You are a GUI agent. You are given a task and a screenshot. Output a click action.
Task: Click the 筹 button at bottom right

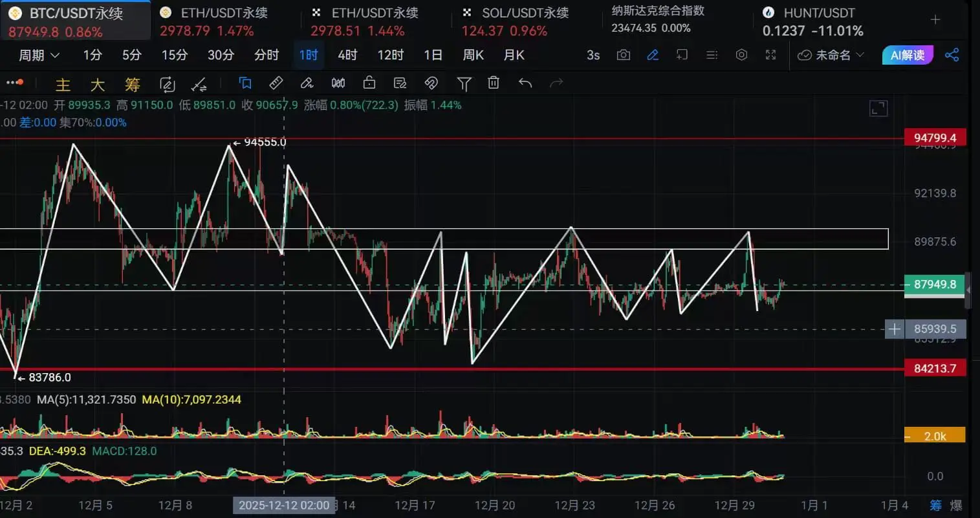[x=935, y=505]
